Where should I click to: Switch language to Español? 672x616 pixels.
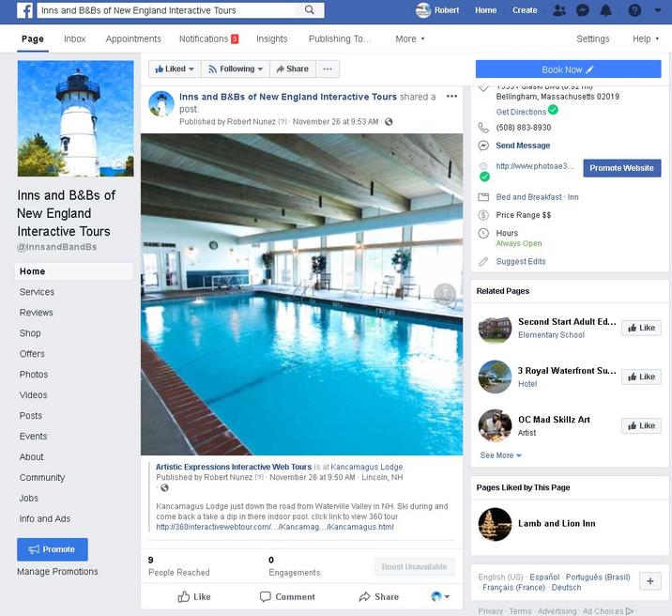tap(544, 577)
